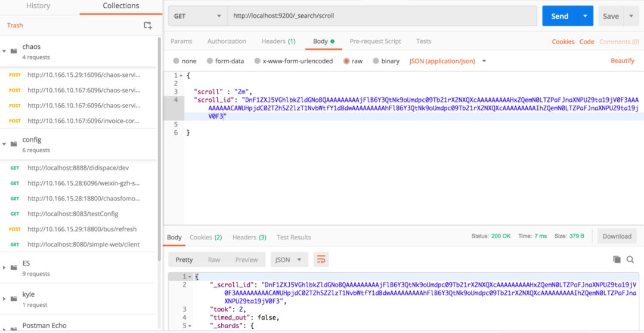Open the ES collection folder
644x333 pixels.
[x=26, y=263]
